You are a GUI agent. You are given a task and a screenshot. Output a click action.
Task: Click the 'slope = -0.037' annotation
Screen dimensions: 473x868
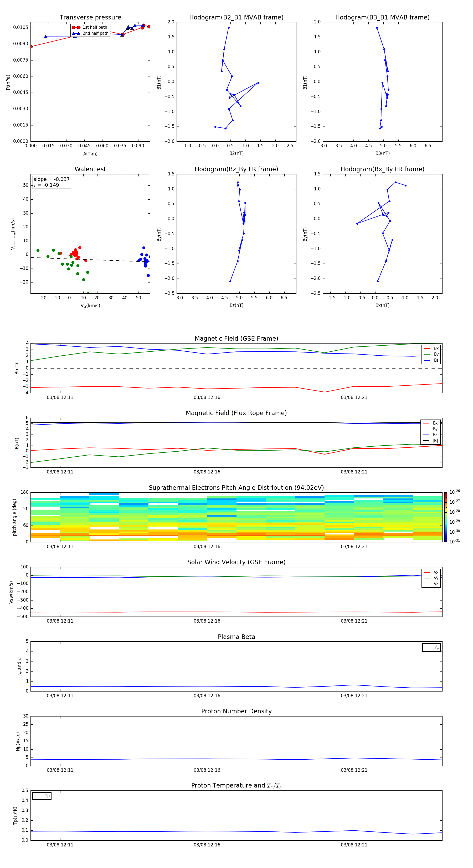(52, 179)
